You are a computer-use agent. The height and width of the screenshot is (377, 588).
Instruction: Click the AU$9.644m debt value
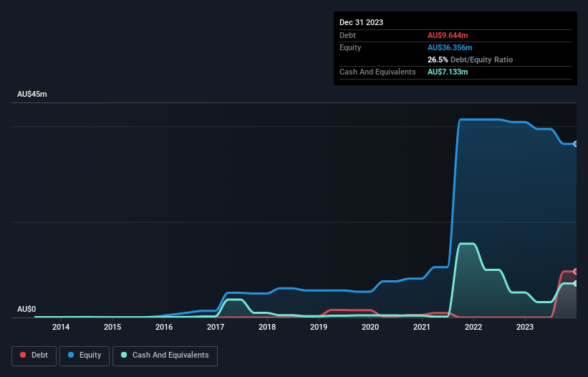448,35
